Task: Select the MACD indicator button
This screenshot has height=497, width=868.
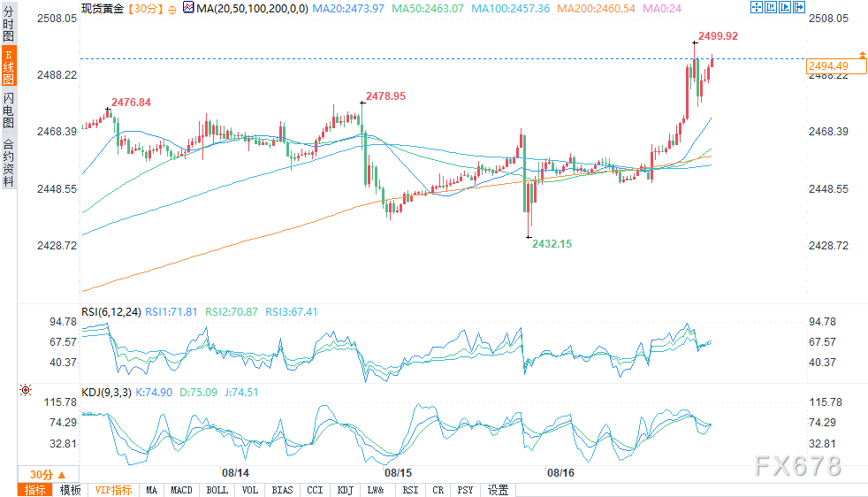Action: (x=181, y=490)
